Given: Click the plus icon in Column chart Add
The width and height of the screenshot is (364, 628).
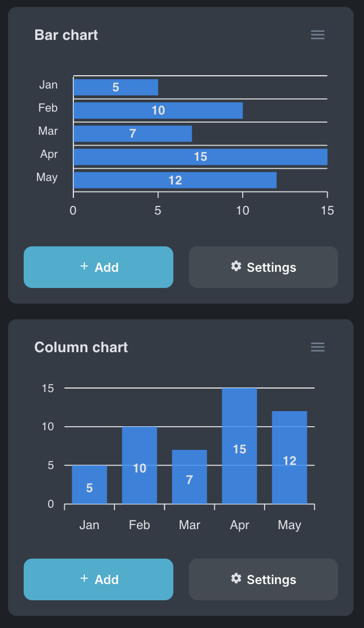Looking at the screenshot, I should (x=84, y=578).
